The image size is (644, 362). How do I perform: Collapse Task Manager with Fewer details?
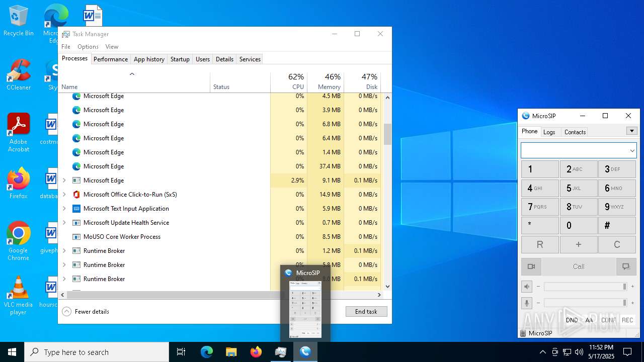coord(86,312)
